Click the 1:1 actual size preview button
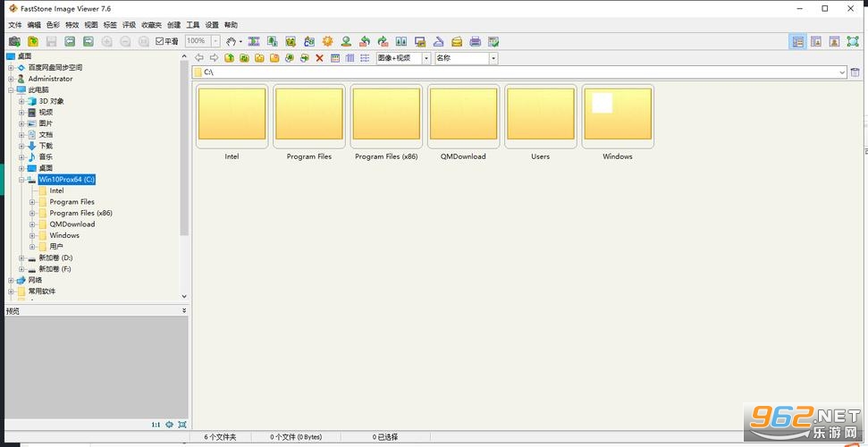 156,425
